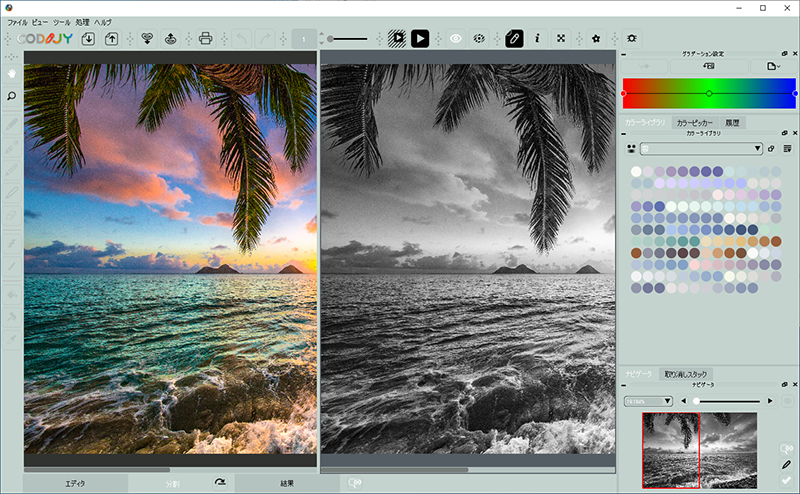Click the print icon in the toolbar
The image size is (800, 494).
[x=206, y=39]
